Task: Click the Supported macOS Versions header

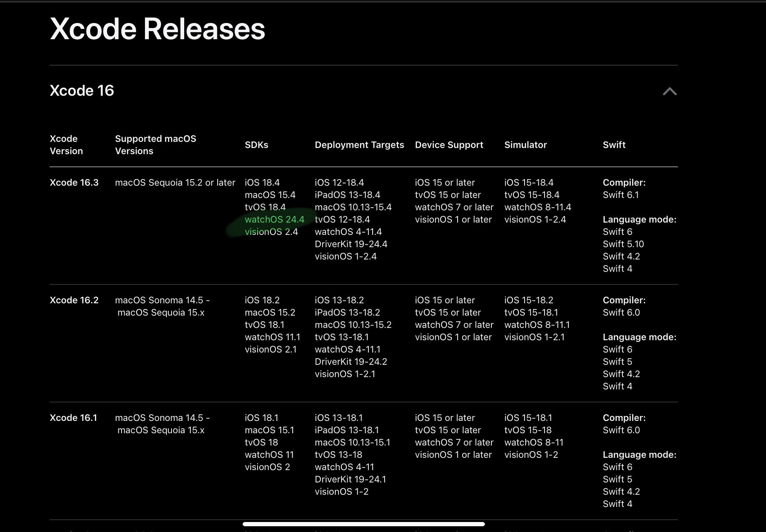Action: point(155,145)
